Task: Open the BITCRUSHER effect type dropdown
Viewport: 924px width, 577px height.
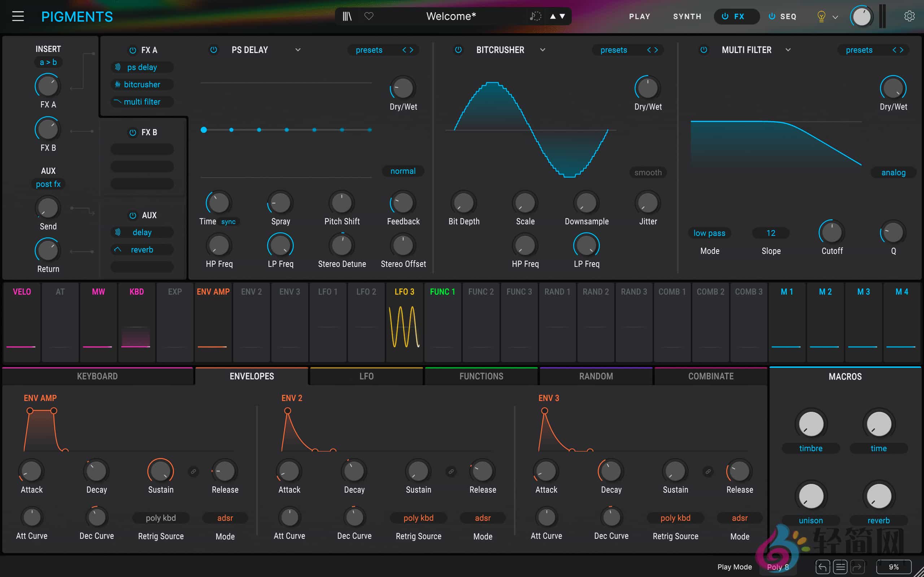Action: point(542,50)
